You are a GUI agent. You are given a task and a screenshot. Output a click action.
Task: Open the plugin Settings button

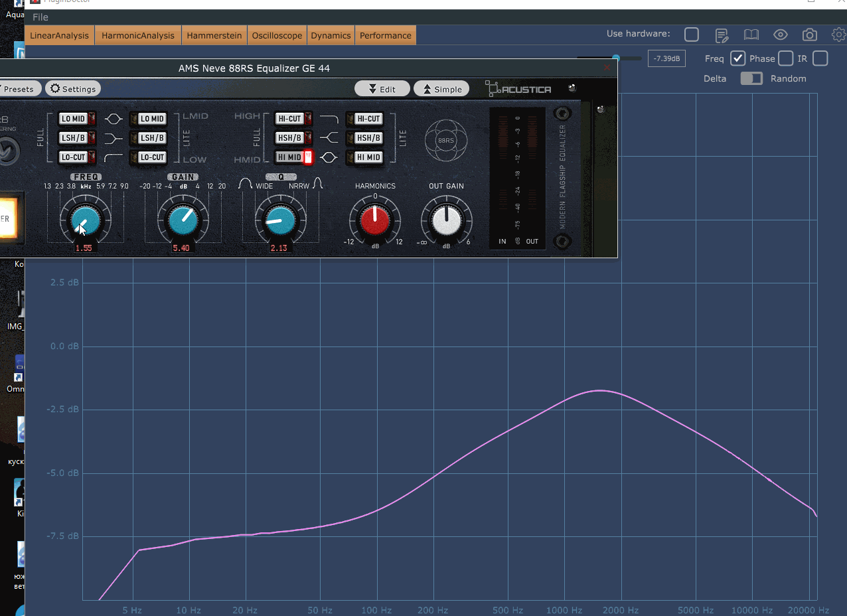coord(73,89)
